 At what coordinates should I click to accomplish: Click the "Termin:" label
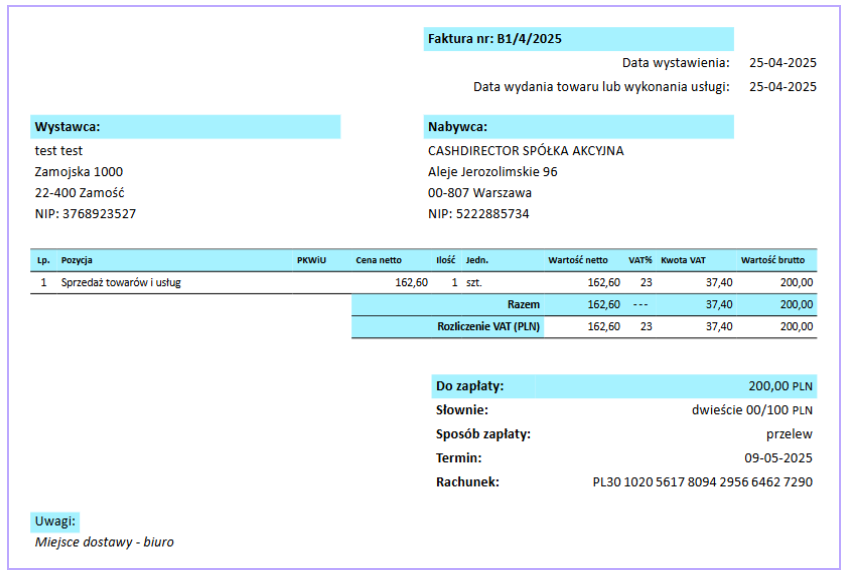coord(459,458)
